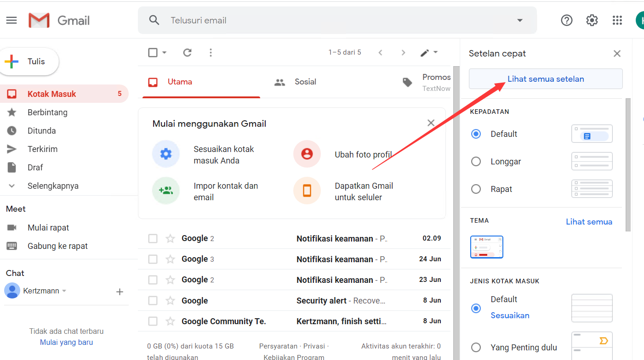
Task: Open the select dropdown arrow beside checkbox
Action: (165, 52)
